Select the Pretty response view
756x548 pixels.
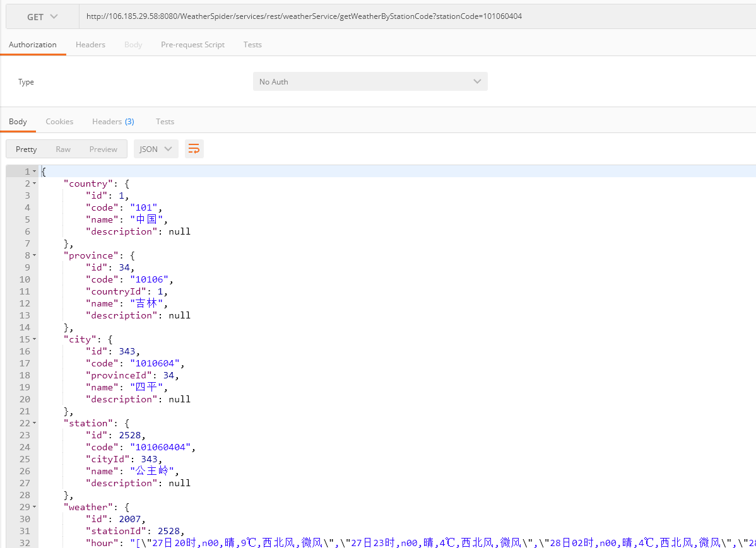coord(26,149)
